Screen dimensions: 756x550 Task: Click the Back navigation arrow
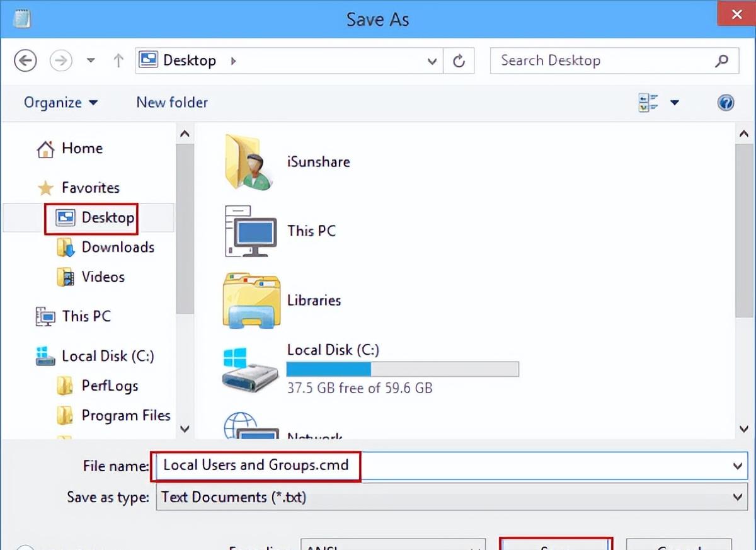[x=25, y=60]
